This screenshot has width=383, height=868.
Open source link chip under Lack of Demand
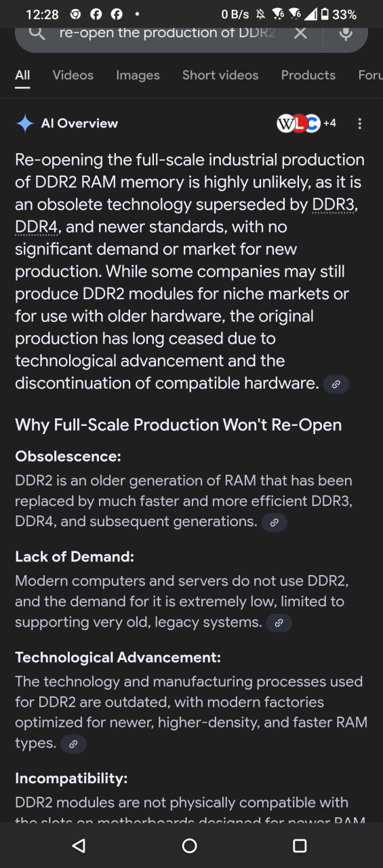[x=279, y=623]
